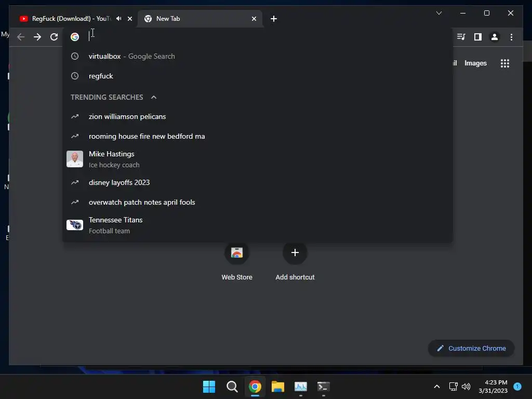The image size is (532, 399).
Task: Open the Chrome profile icon
Action: [495, 37]
